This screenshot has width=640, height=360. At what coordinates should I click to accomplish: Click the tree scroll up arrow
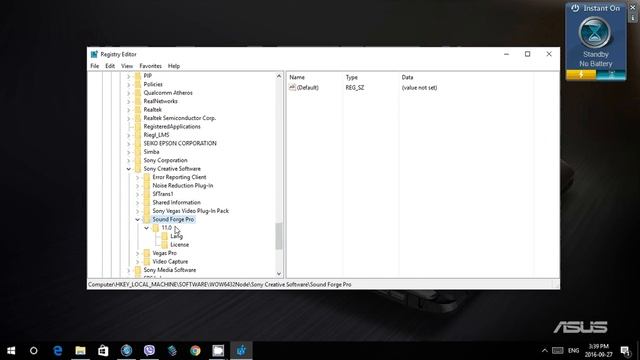click(x=279, y=76)
